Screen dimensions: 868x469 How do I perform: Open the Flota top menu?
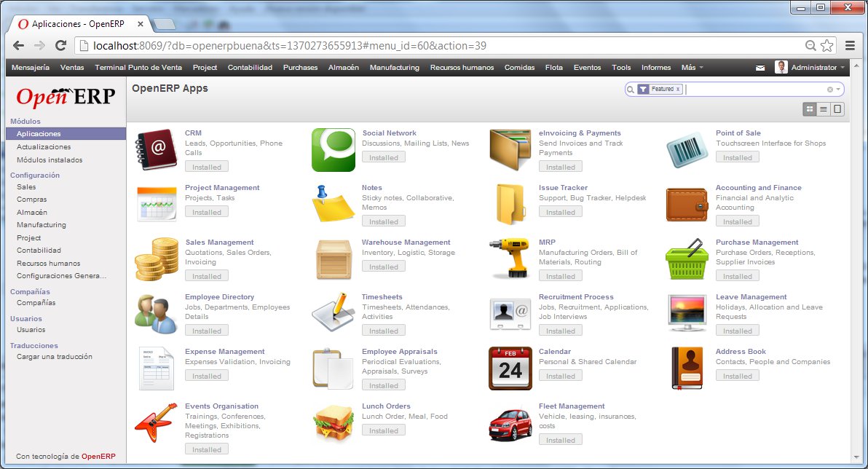pos(553,68)
